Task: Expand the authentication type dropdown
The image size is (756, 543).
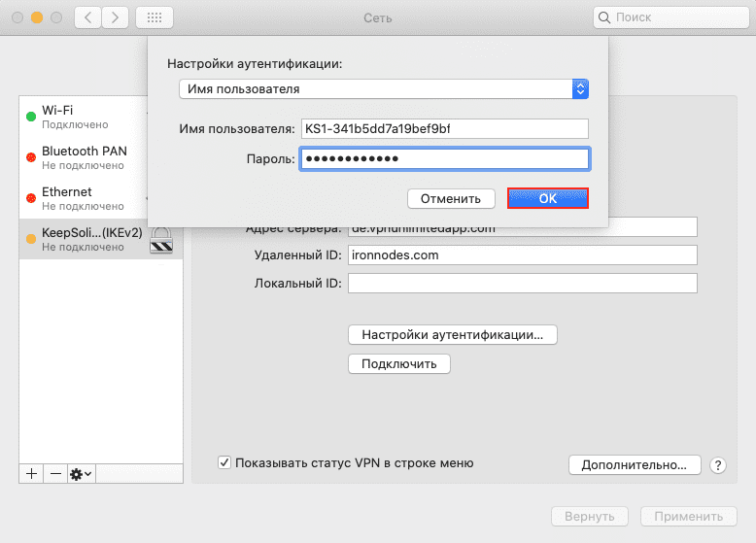Action: (580, 89)
